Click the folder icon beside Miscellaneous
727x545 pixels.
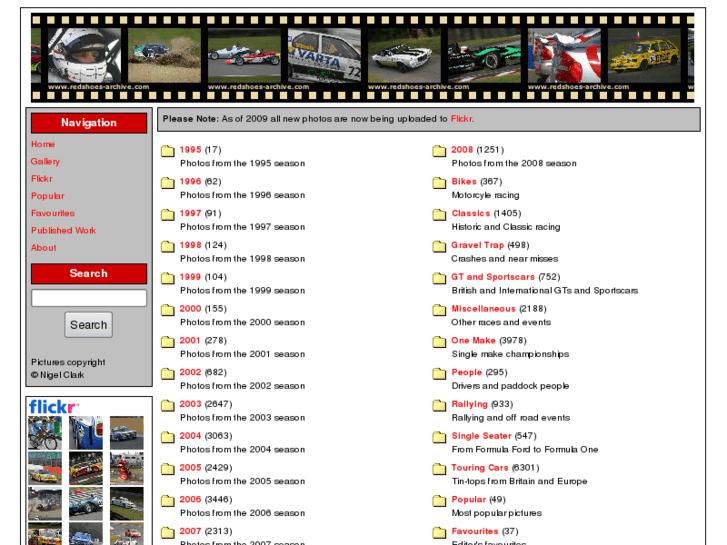coord(439,310)
